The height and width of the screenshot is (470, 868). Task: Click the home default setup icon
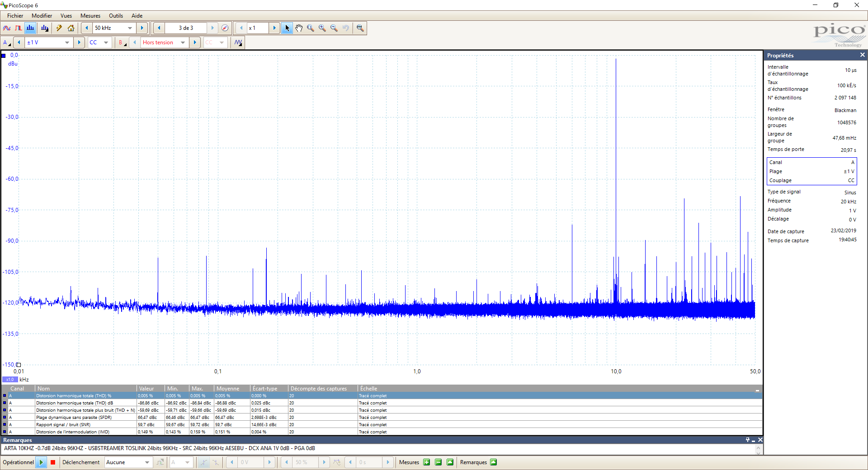point(71,28)
